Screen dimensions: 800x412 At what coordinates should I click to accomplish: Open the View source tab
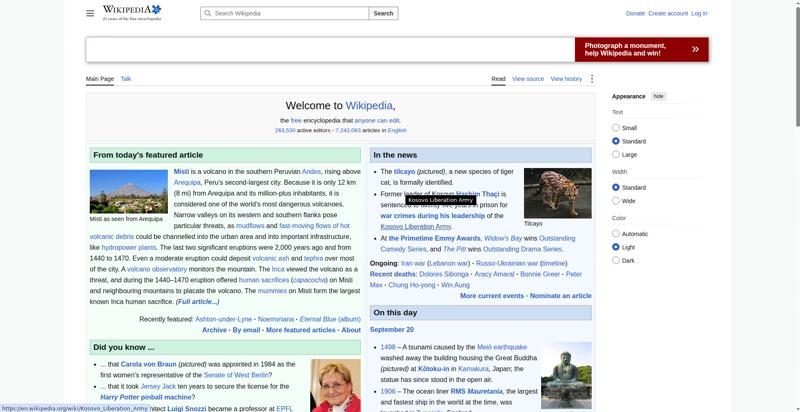pyautogui.click(x=528, y=79)
